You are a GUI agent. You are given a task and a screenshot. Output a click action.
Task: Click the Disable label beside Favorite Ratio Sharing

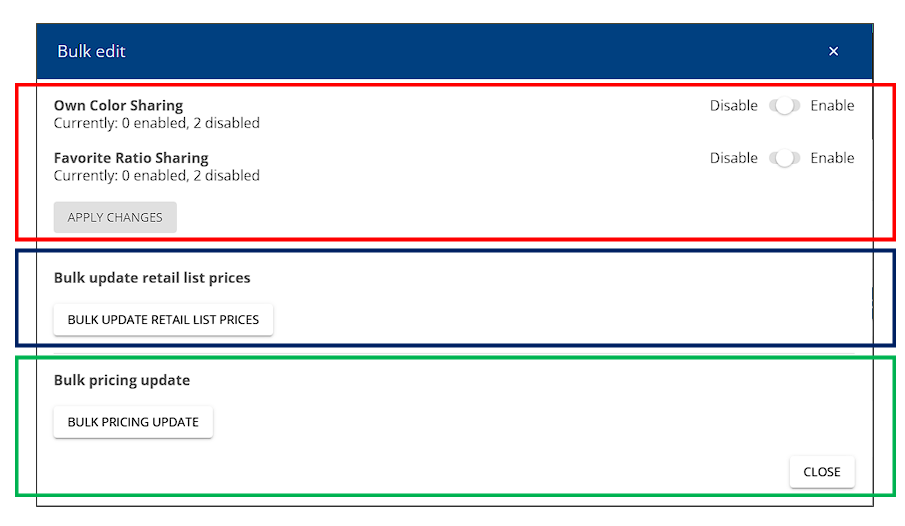click(734, 158)
